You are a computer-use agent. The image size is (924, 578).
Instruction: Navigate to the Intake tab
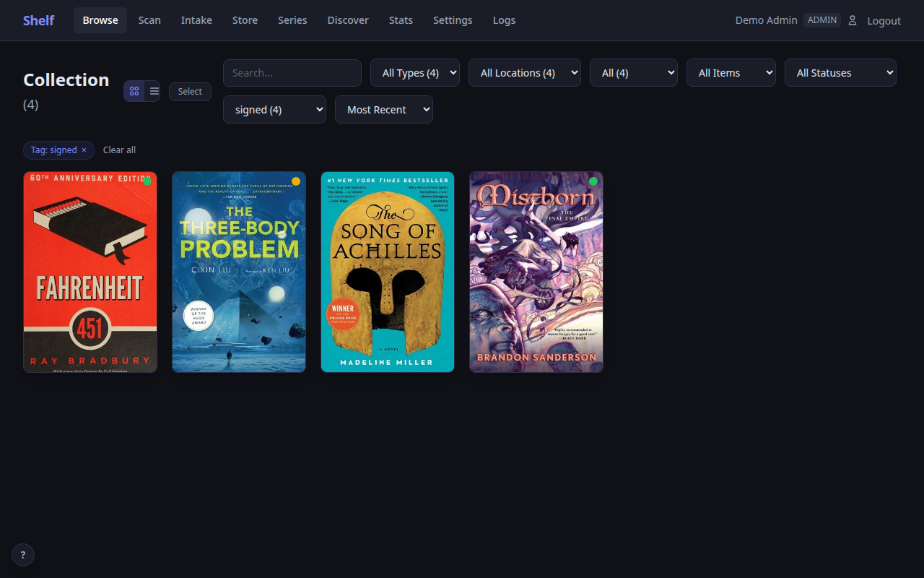(196, 20)
